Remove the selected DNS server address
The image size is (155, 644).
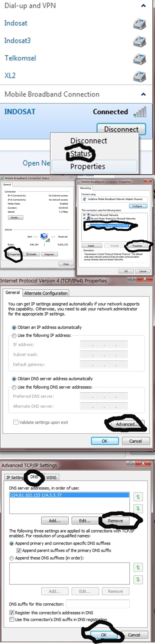point(115,521)
